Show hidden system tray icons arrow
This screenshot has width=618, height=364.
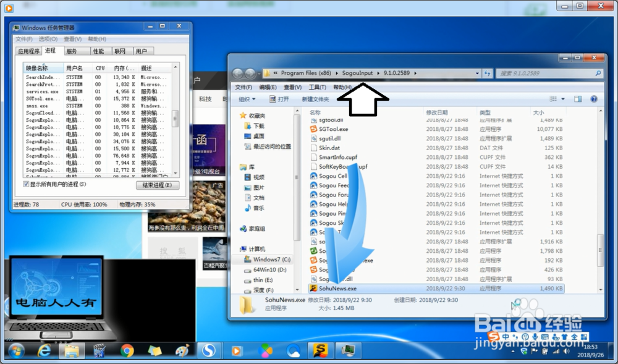[x=513, y=352]
